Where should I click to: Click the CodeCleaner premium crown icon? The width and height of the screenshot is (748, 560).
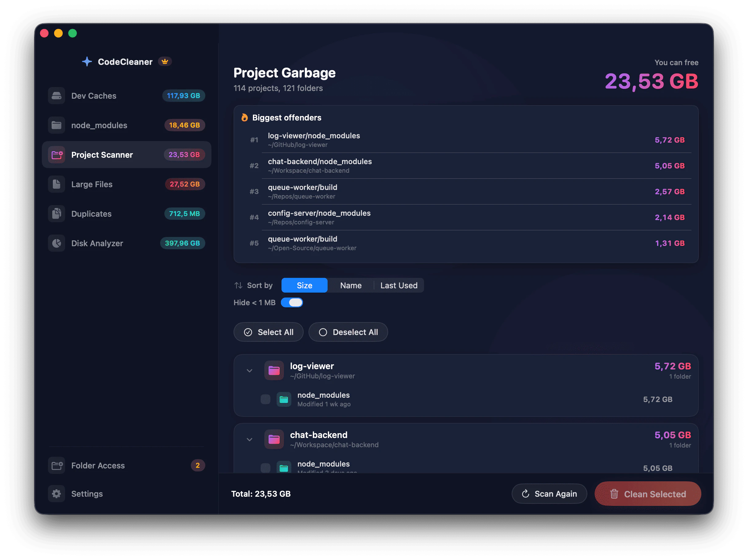[x=165, y=61]
